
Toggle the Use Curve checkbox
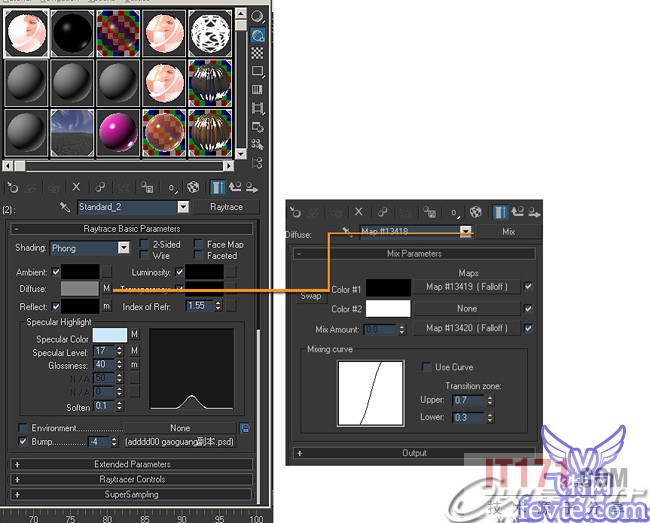(x=427, y=367)
